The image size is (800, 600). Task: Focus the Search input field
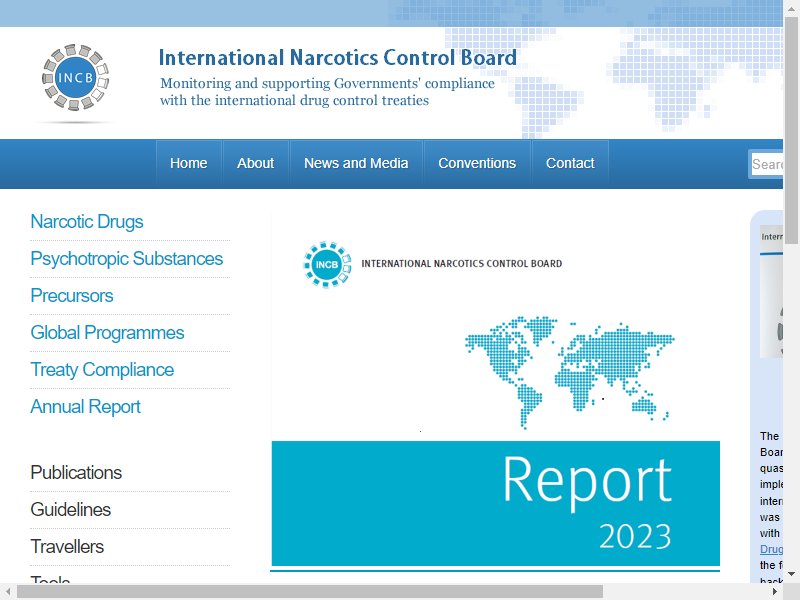767,164
